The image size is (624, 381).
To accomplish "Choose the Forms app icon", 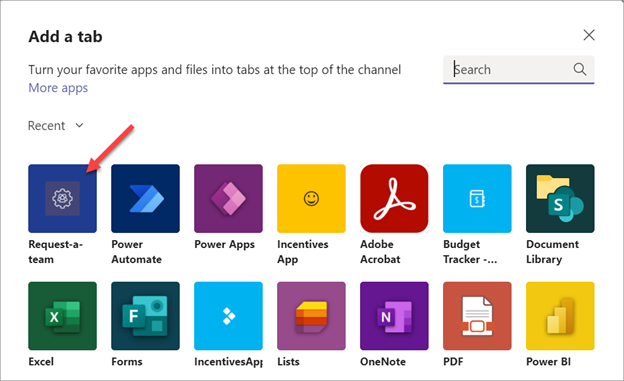I will [145, 316].
